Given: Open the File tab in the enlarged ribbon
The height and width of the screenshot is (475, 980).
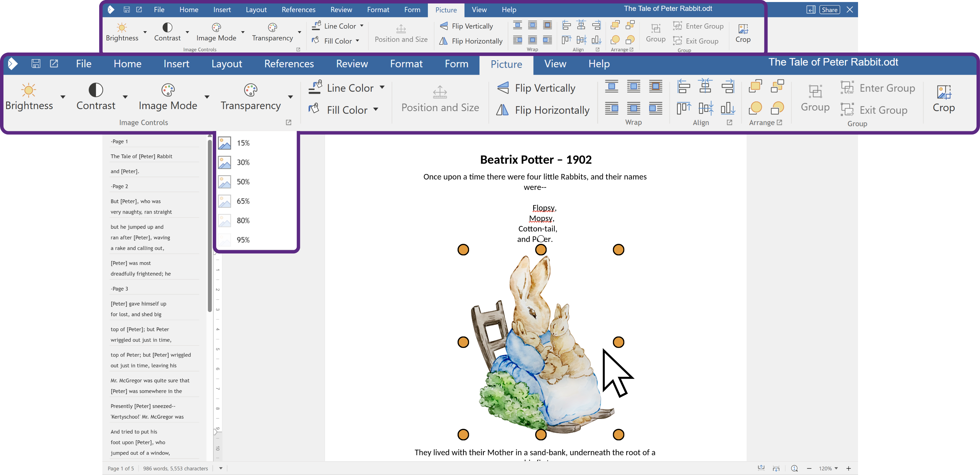Looking at the screenshot, I should [84, 64].
